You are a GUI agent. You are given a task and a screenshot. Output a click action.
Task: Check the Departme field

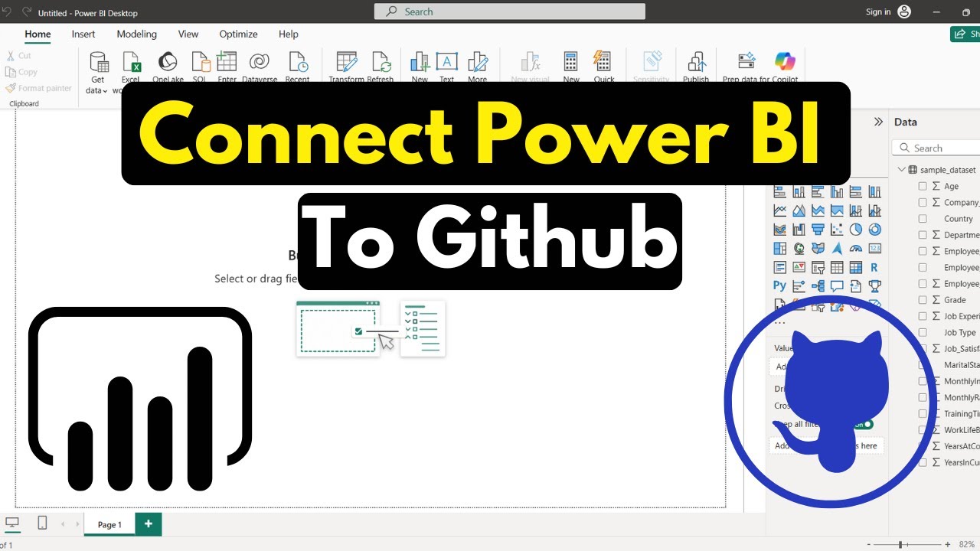923,235
